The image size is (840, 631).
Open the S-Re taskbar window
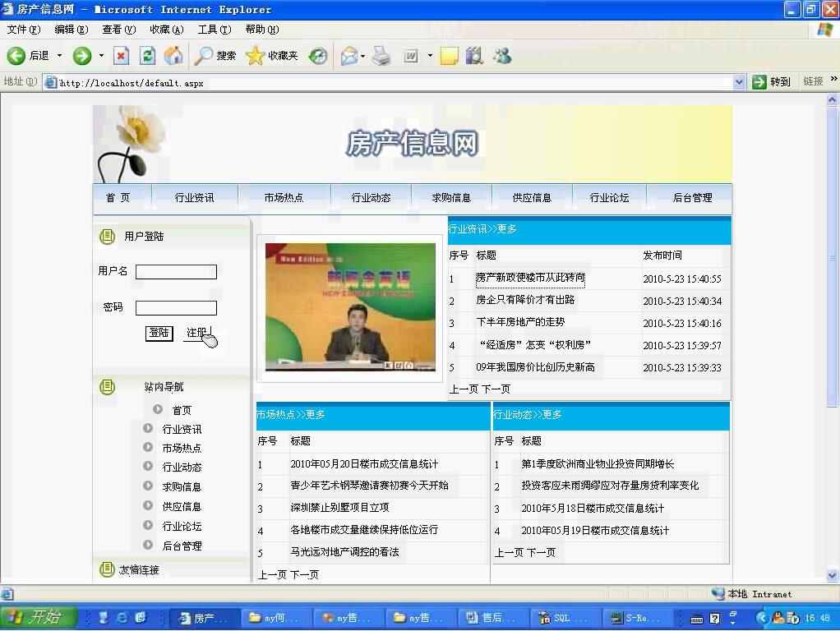(x=636, y=618)
